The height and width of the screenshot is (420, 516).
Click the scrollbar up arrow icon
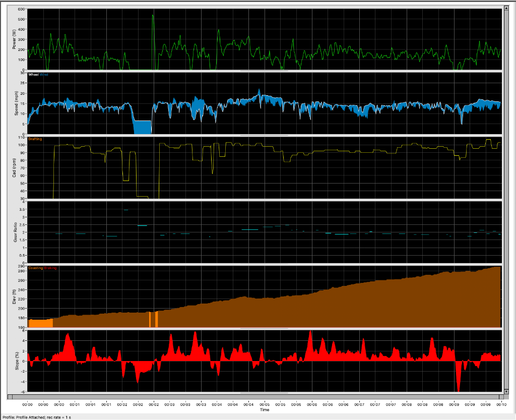tap(505, 8)
